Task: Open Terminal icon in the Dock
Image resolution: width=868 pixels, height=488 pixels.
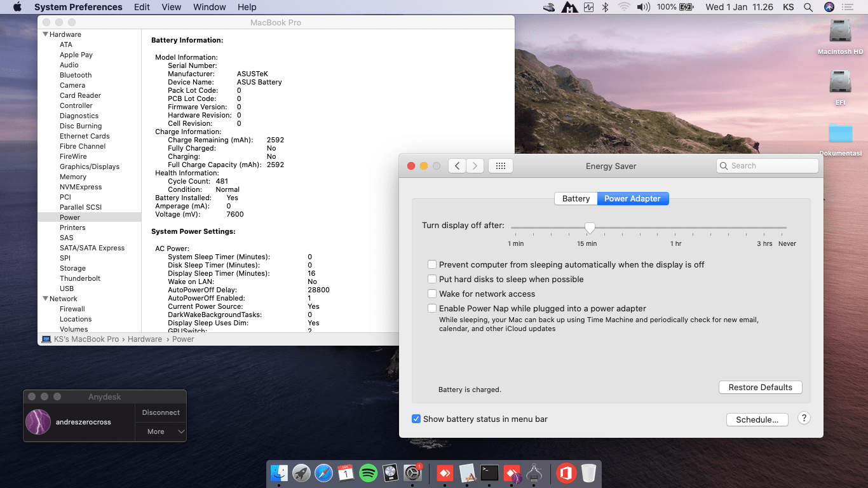Action: (489, 473)
